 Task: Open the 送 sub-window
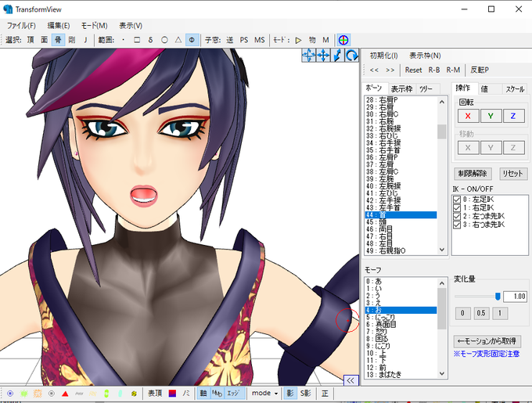[230, 40]
